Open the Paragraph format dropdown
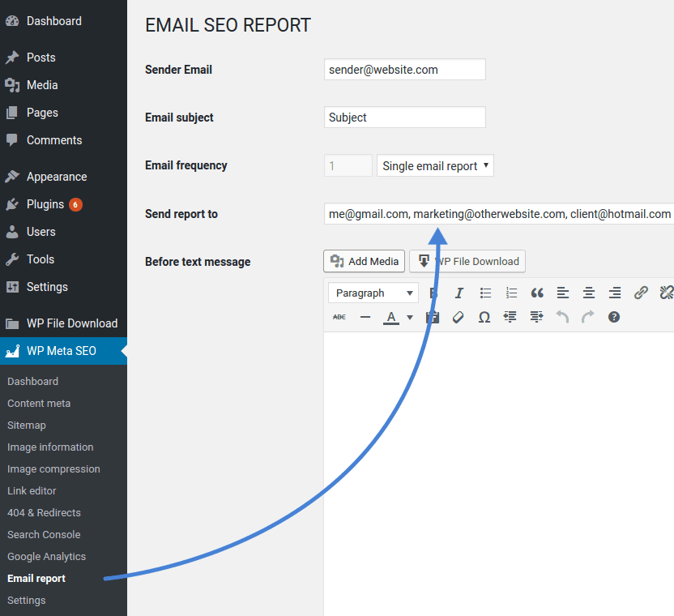Image resolution: width=674 pixels, height=616 pixels. tap(373, 293)
